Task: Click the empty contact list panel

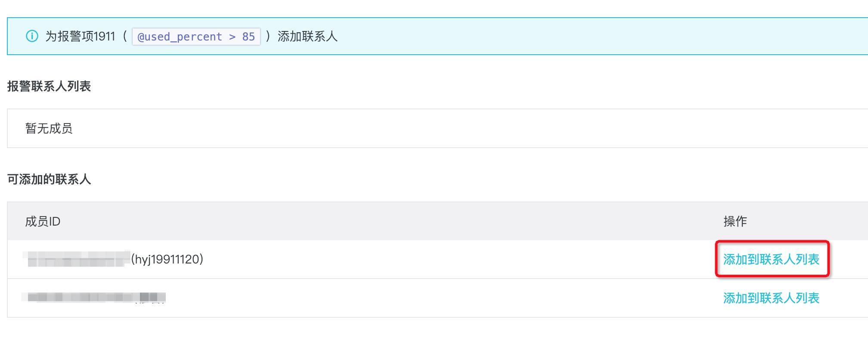Action: 431,128
